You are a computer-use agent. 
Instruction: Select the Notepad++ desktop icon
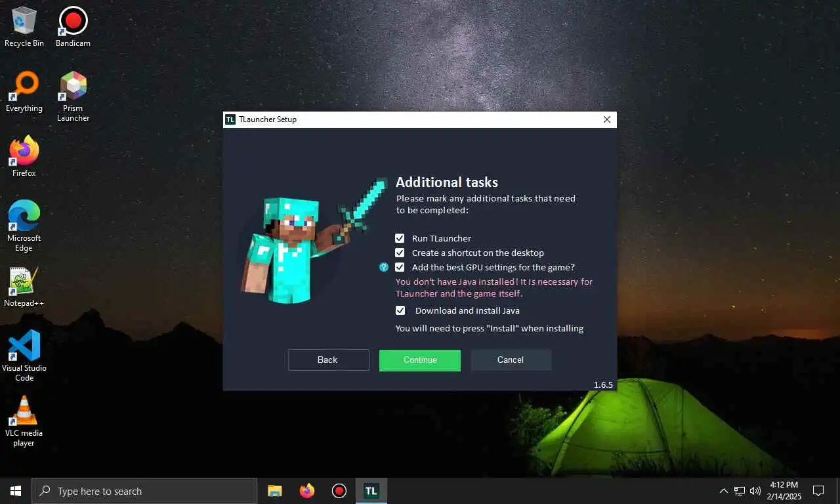pos(24,287)
